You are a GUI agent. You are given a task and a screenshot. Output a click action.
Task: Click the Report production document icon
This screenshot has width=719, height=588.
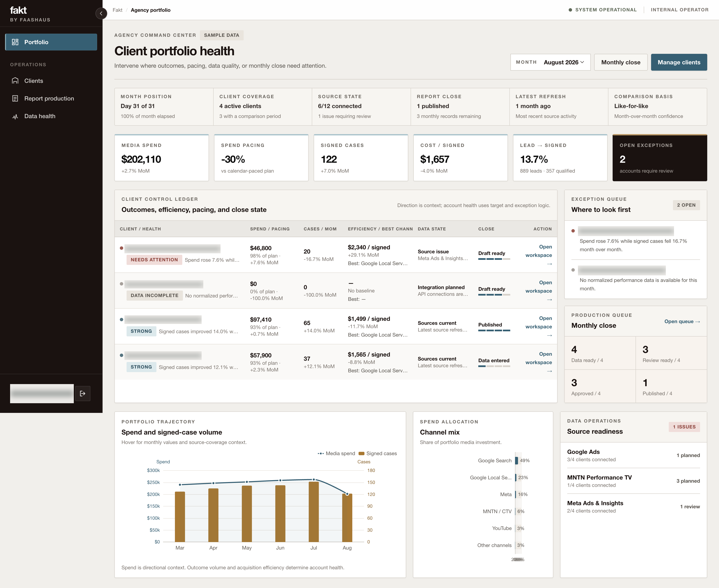tap(15, 99)
